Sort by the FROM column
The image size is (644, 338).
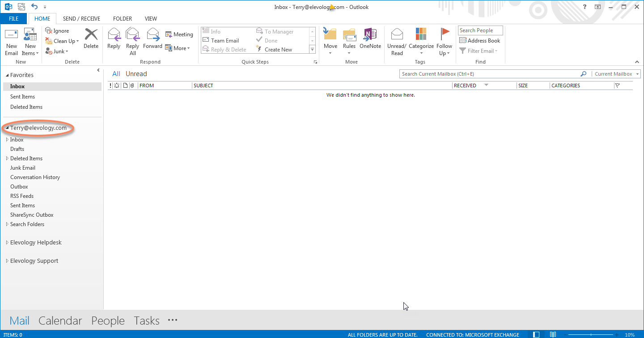(165, 86)
